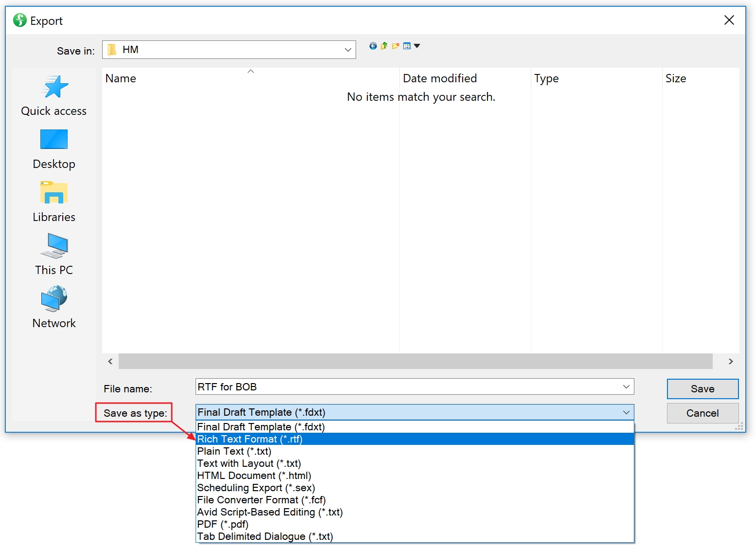Create a new folder
Viewport: 756px width, 552px height.
(x=396, y=46)
